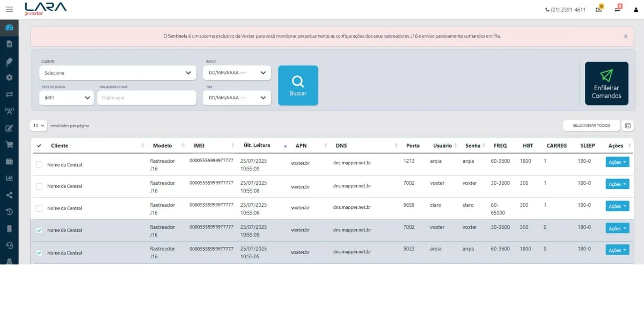The image size is (644, 319).
Task: Open the Fim date picker dropdown
Action: tap(237, 98)
